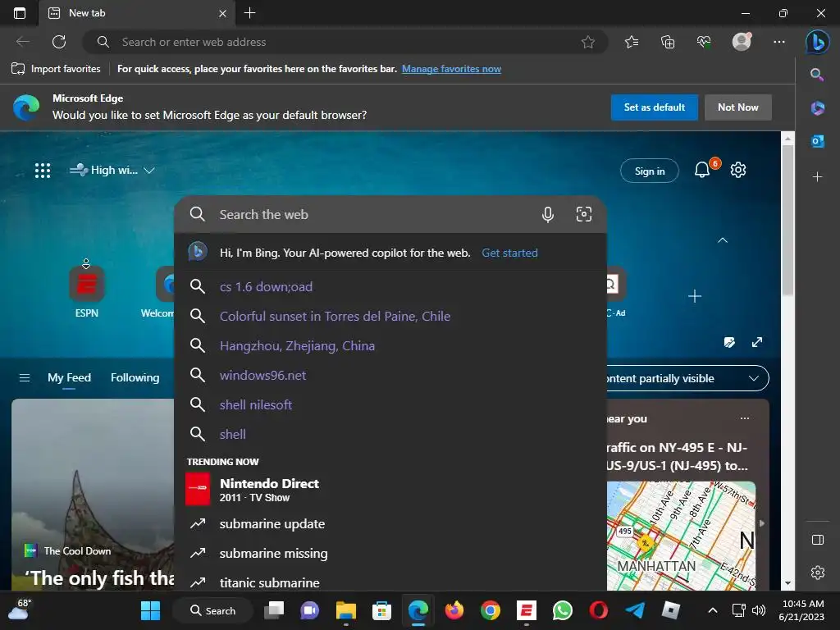This screenshot has width=840, height=630.
Task: Open the Outlook sidebar icon
Action: [x=817, y=141]
